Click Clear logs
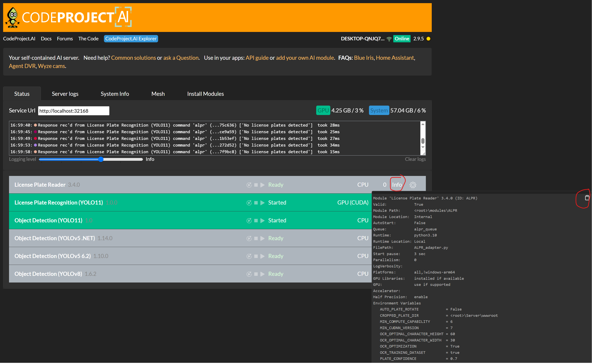This screenshot has height=364, width=592. tap(415, 159)
